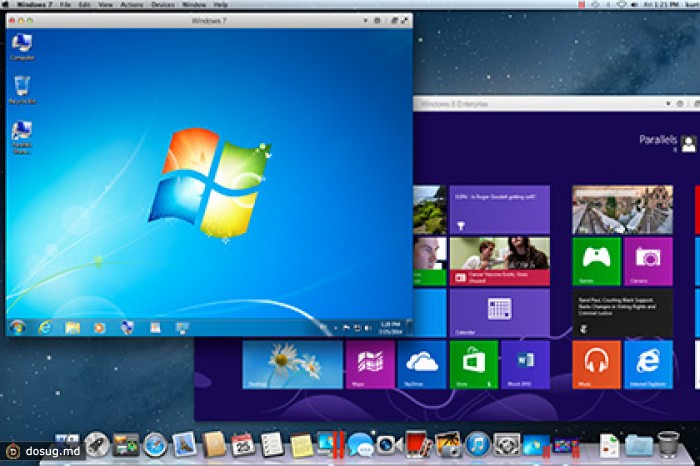Click Wi-Fi status in menu bar
This screenshot has width=700, height=466.
[x=621, y=4]
